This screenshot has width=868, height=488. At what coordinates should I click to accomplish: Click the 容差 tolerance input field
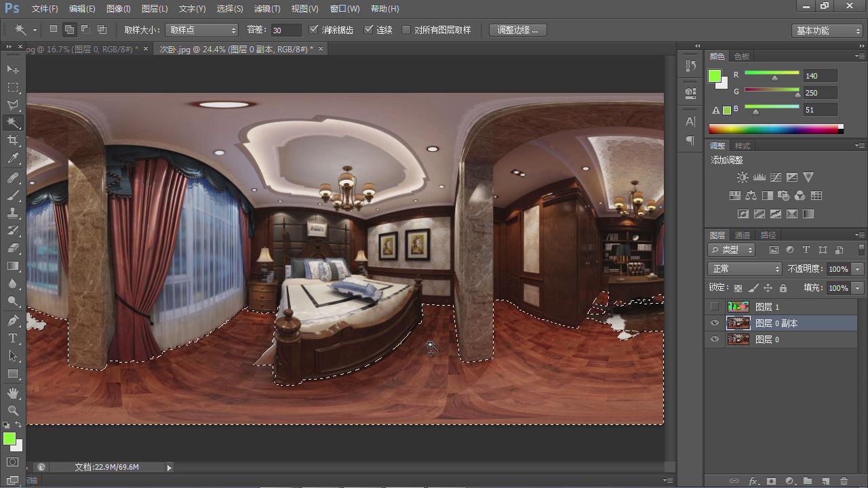coord(285,30)
